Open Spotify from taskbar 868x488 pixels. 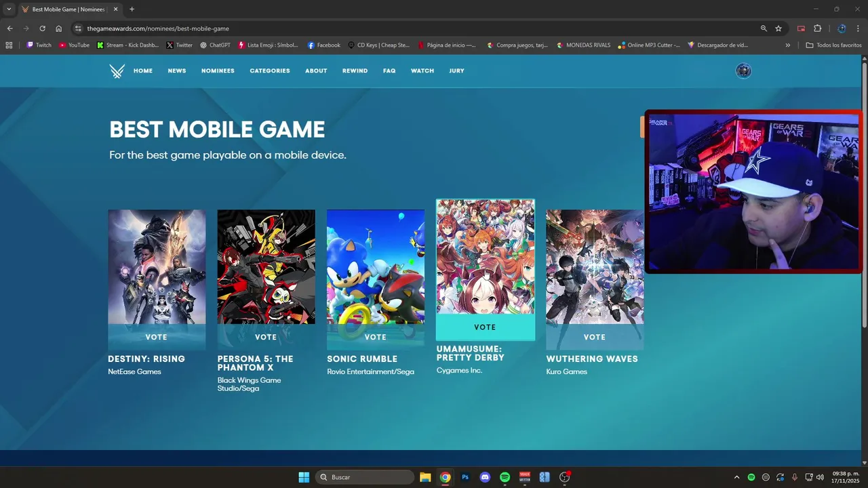pyautogui.click(x=505, y=477)
